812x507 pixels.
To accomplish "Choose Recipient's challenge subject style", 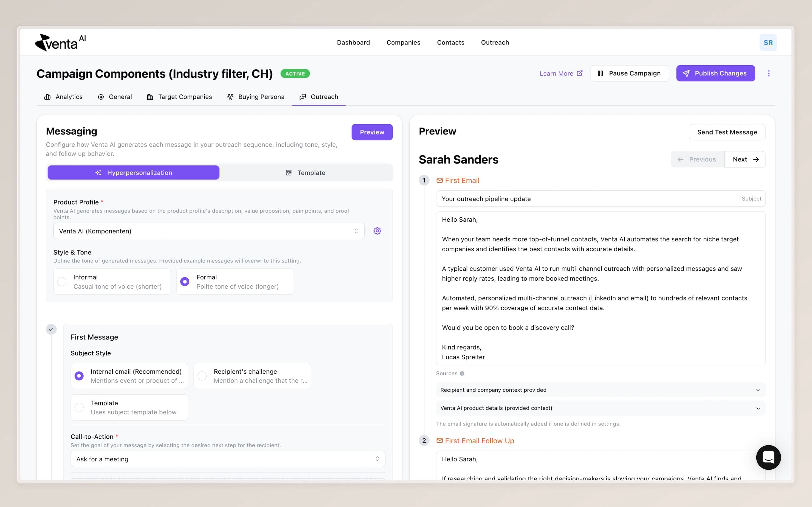I will coord(202,376).
